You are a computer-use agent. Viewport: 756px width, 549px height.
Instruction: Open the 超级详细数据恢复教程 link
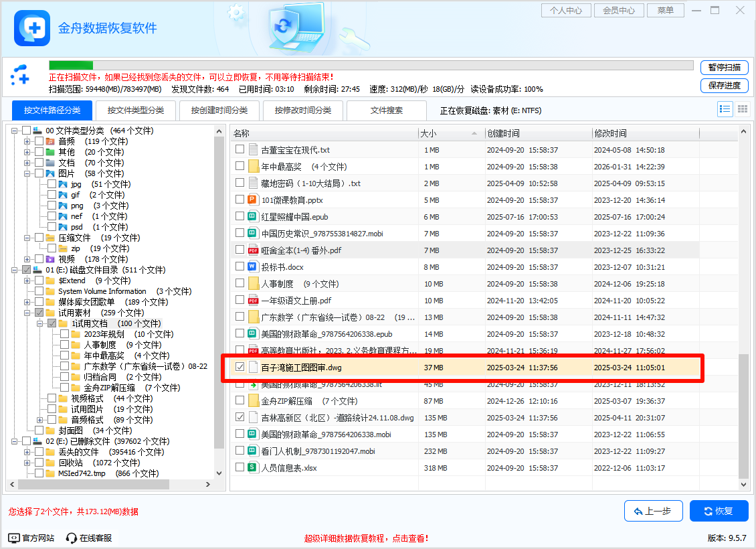coord(366,538)
